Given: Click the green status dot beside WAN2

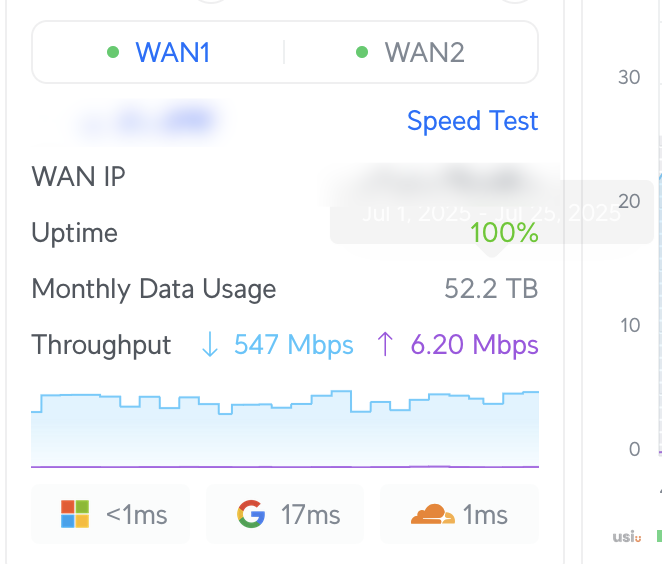Looking at the screenshot, I should point(362,52).
